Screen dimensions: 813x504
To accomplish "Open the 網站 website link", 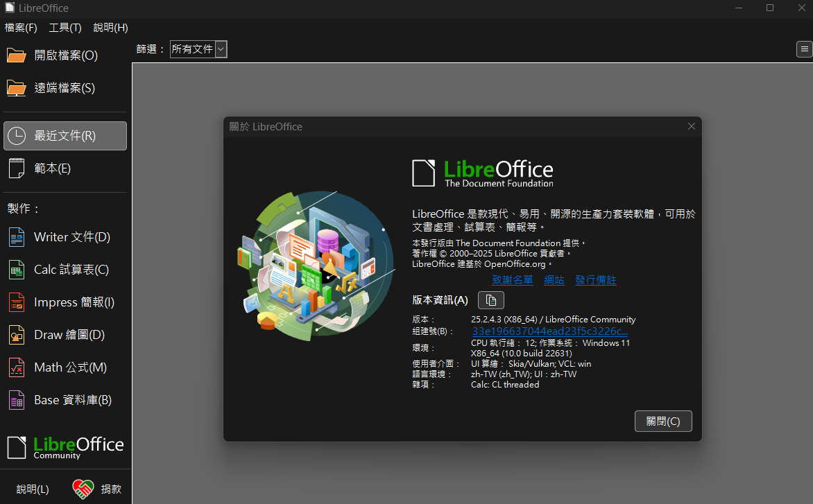I will (x=554, y=280).
